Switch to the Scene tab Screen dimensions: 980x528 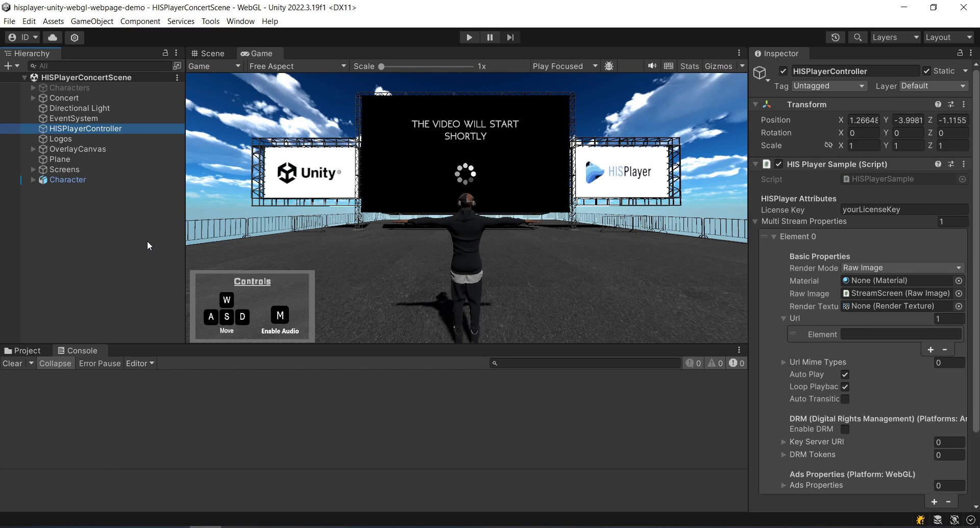pyautogui.click(x=208, y=54)
